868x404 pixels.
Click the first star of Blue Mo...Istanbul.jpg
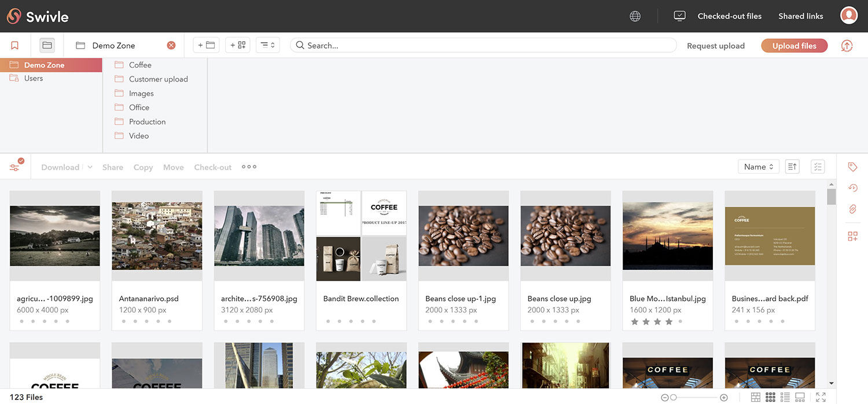tap(634, 321)
